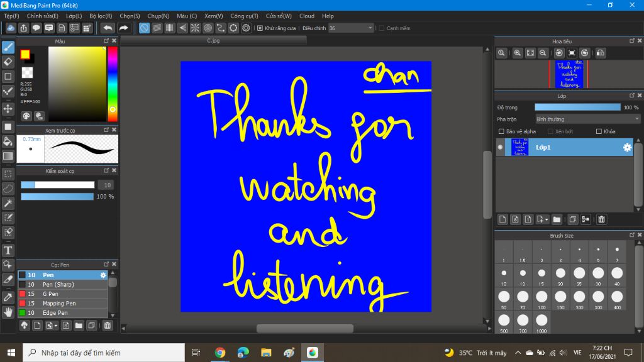
Task: Enable Xén bớt checkbox
Action: point(550,131)
